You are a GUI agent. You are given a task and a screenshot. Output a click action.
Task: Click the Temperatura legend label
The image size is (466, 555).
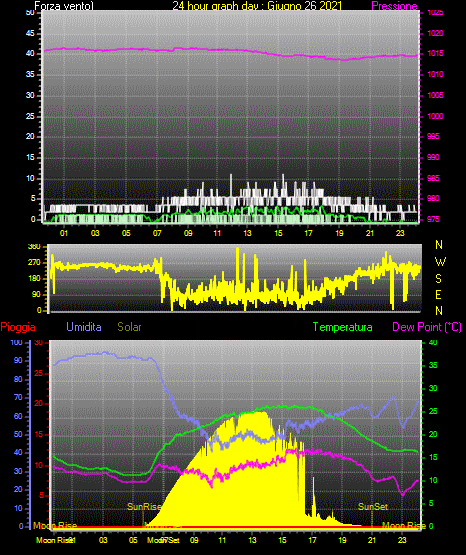[x=343, y=327]
